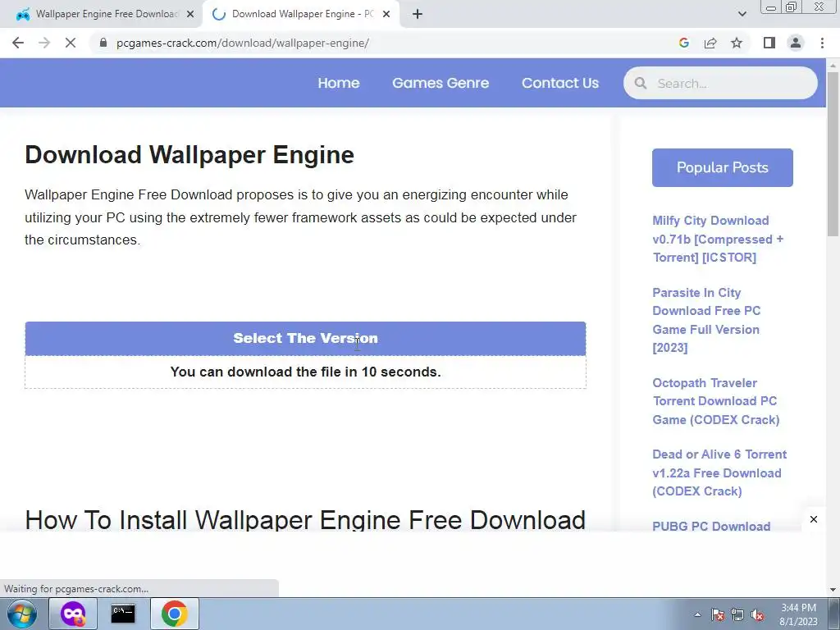
Task: Open the Chrome profile avatar
Action: coord(796,43)
